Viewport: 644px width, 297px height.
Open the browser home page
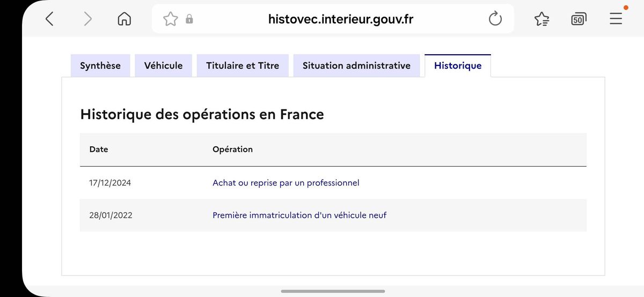[x=124, y=19]
